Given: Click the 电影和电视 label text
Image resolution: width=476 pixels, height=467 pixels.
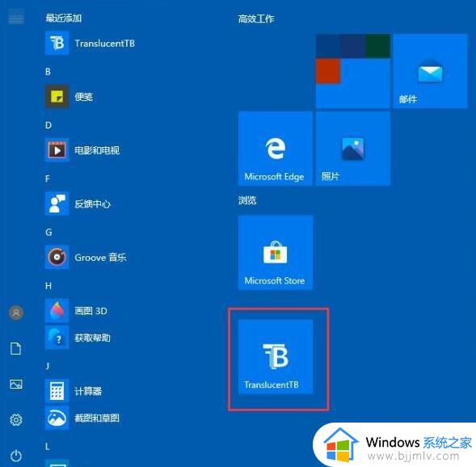Looking at the screenshot, I should coord(97,150).
